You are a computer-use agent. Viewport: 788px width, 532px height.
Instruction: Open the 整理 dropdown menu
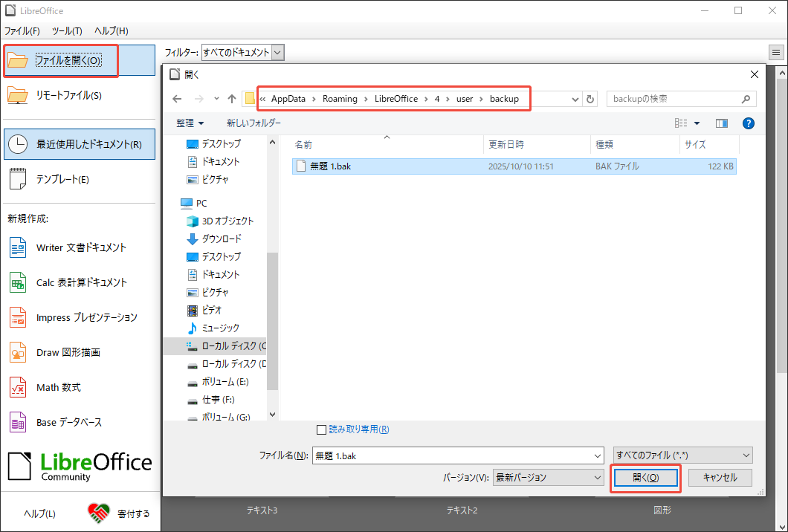[x=190, y=123]
